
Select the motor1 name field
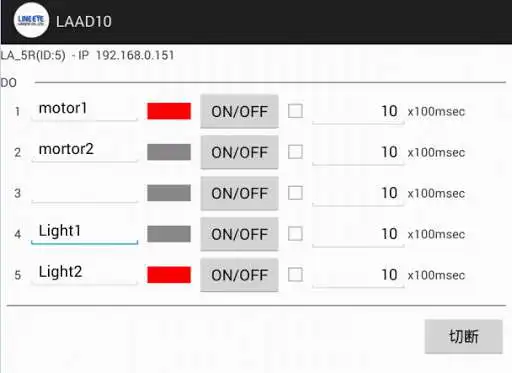(x=84, y=110)
